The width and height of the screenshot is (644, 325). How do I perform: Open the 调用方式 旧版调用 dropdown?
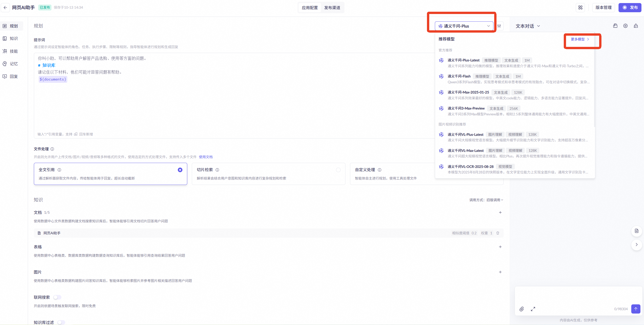(494, 200)
